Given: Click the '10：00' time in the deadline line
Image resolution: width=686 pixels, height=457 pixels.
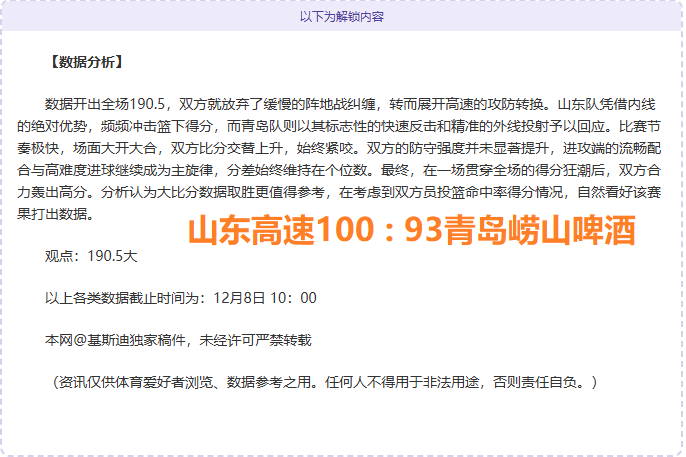Looking at the screenshot, I should click(x=294, y=298).
